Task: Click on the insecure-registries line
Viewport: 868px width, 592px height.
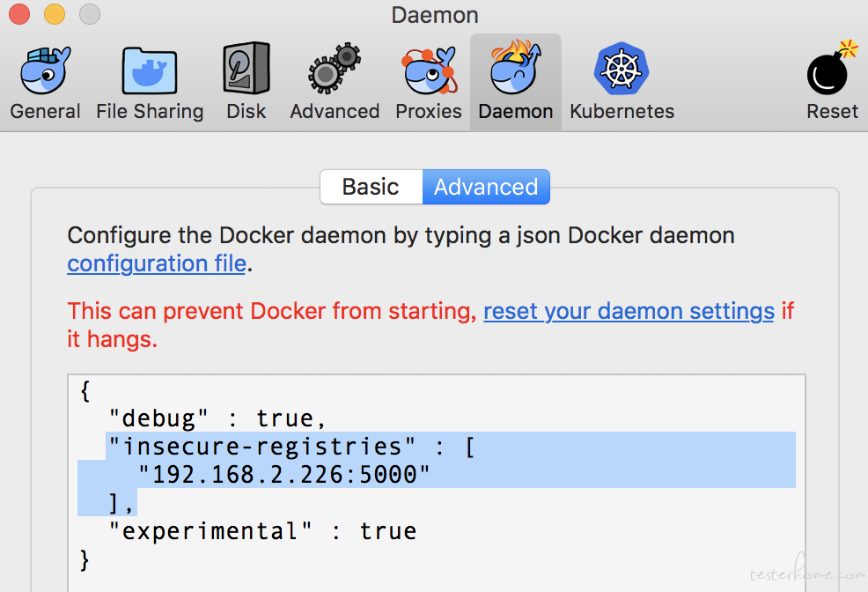Action: [x=291, y=447]
